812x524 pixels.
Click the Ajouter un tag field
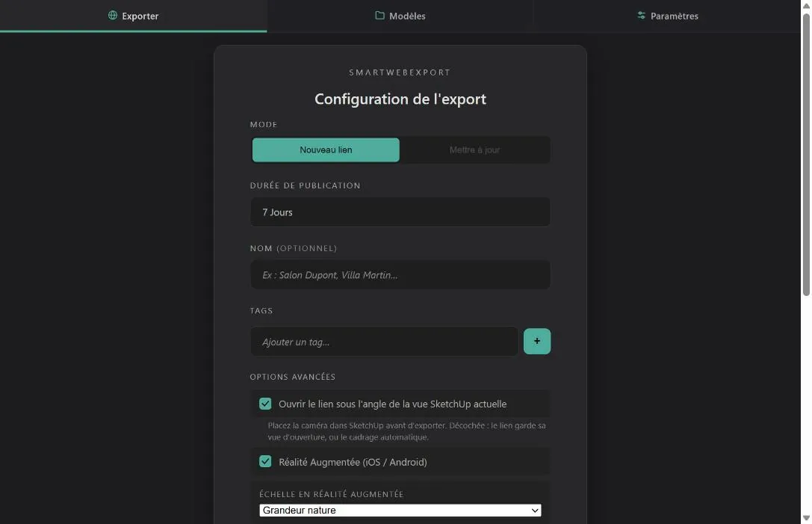coord(384,342)
